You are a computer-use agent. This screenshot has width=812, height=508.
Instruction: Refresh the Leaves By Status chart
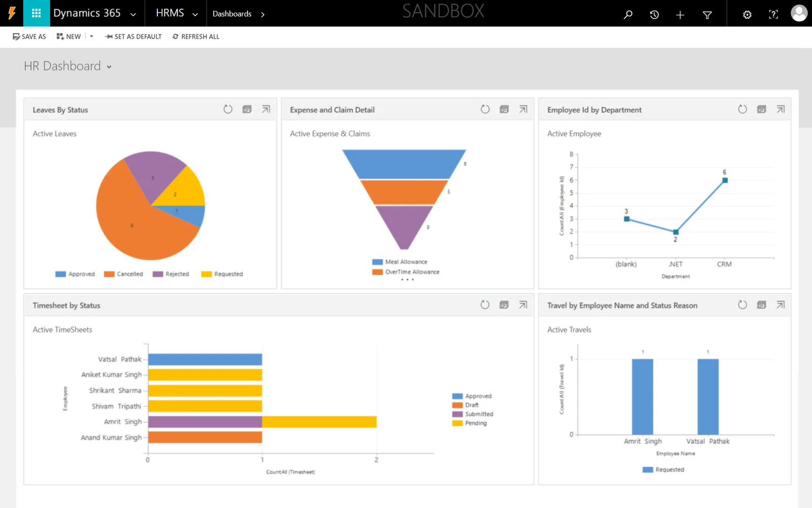click(228, 109)
